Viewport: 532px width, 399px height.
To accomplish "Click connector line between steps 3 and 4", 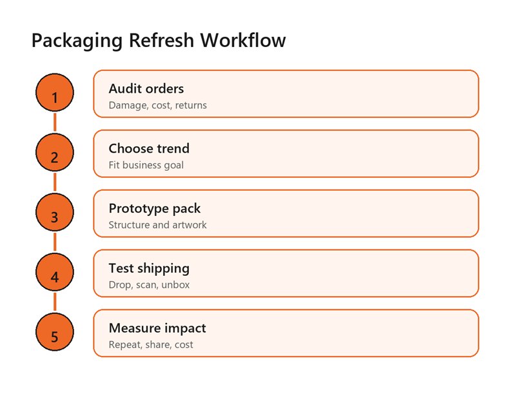I will click(x=55, y=242).
